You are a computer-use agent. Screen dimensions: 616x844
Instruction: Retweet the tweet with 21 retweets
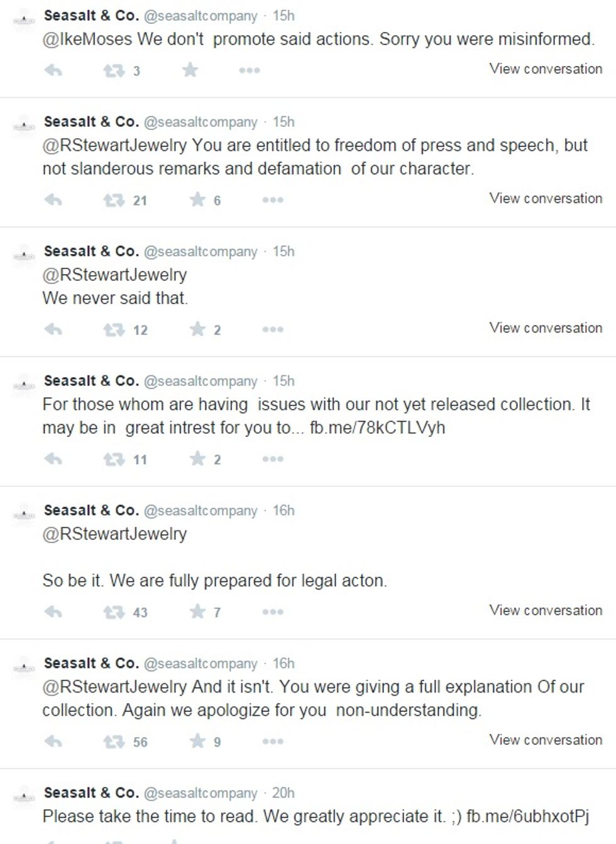tap(114, 200)
